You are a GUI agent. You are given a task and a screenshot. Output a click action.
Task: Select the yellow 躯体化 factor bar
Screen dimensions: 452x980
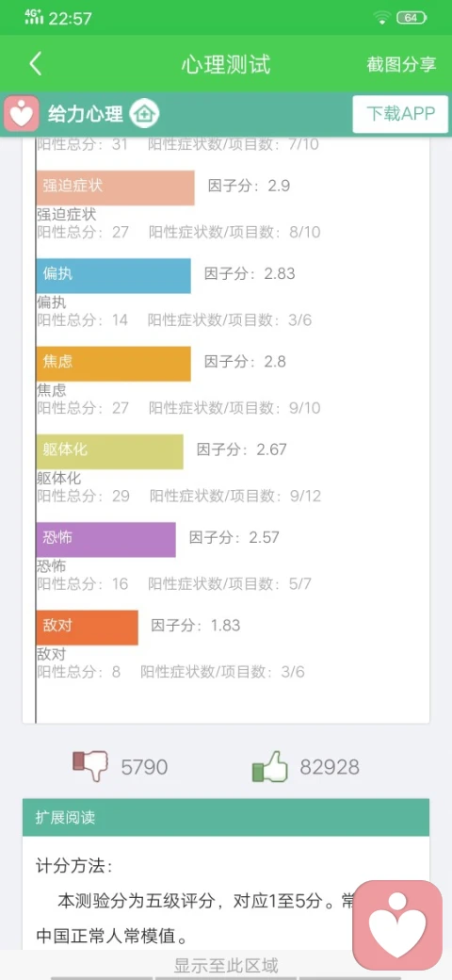pyautogui.click(x=110, y=451)
